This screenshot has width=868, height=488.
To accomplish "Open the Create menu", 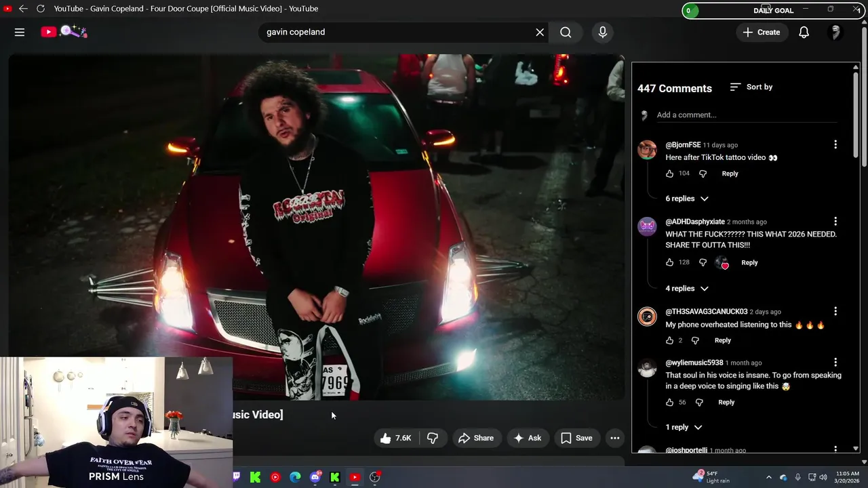I will [x=762, y=32].
